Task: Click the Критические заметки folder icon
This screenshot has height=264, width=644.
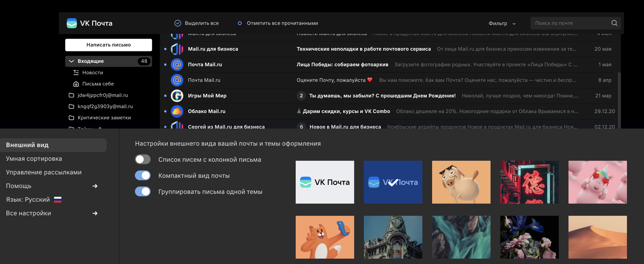Action: click(x=71, y=118)
